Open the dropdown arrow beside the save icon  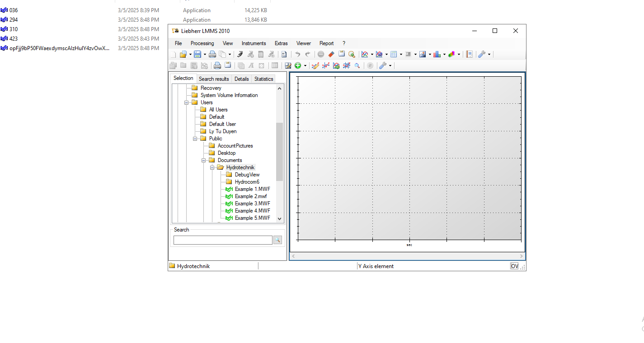205,55
